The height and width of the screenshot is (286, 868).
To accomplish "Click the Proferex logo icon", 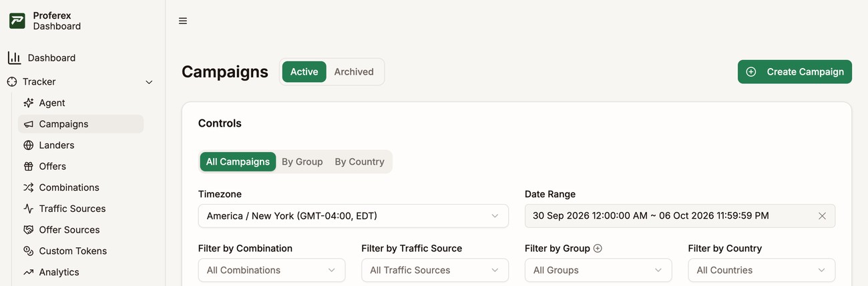I will [17, 21].
